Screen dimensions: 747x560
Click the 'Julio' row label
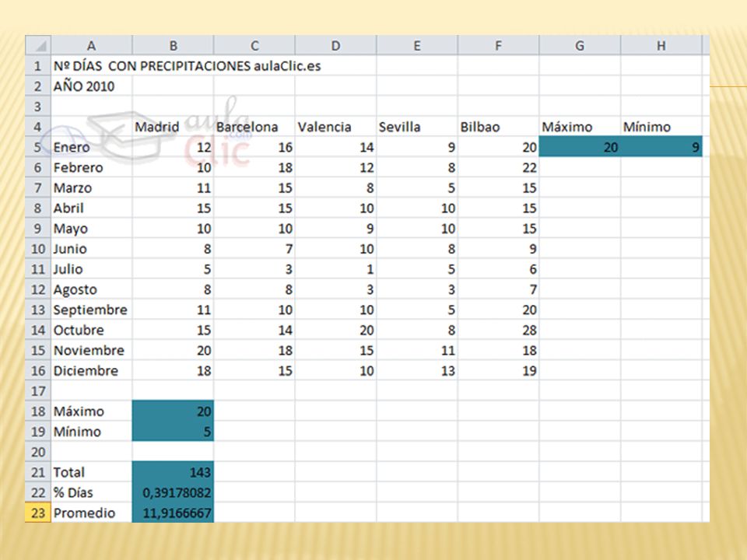[x=92, y=269]
